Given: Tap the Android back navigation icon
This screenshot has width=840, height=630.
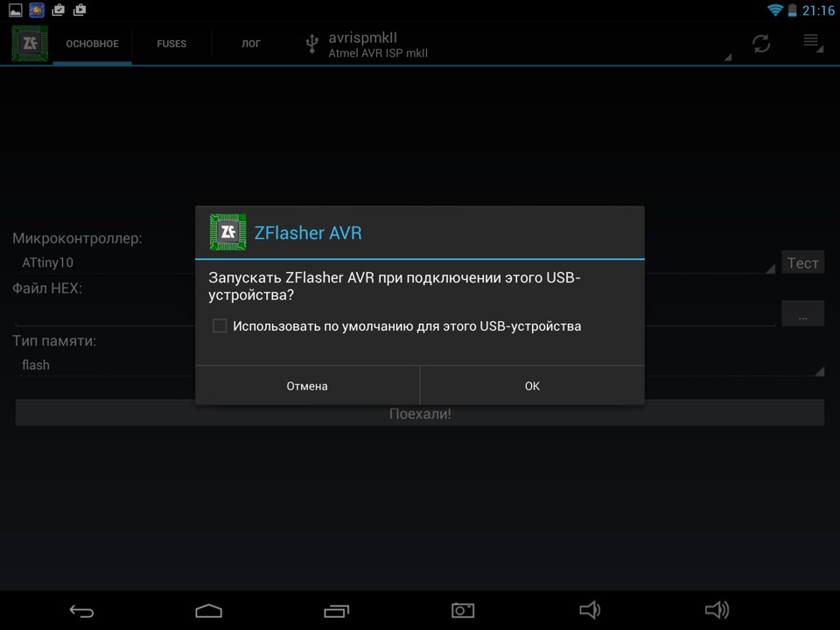Looking at the screenshot, I should 82,611.
